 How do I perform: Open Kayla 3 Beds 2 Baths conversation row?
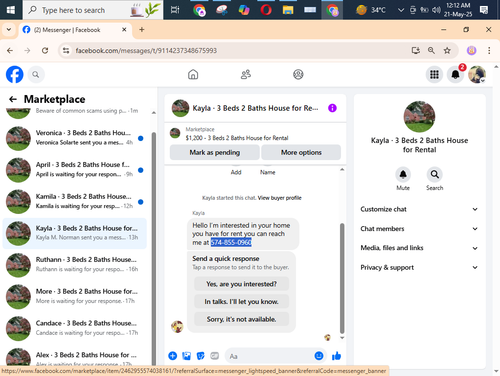click(75, 233)
